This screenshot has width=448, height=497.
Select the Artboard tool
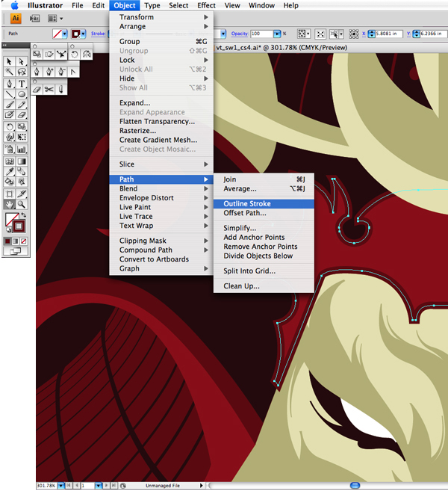click(x=9, y=194)
